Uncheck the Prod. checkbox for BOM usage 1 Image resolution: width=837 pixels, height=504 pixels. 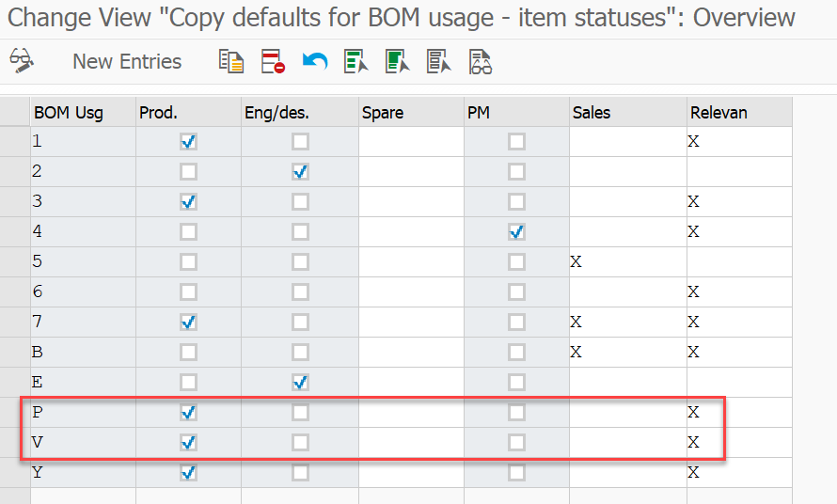(188, 141)
